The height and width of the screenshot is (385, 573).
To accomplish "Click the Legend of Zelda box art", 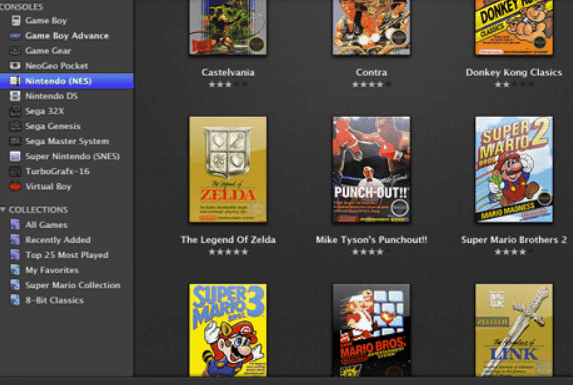I will (228, 169).
